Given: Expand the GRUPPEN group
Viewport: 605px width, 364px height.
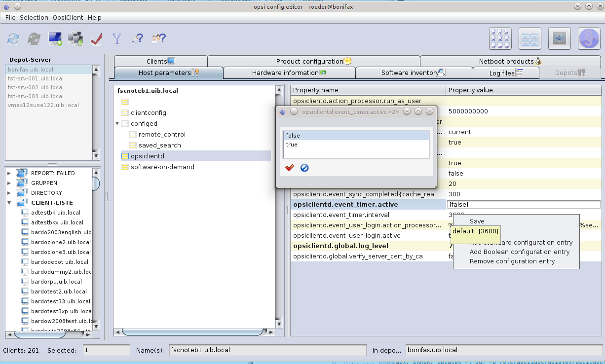Looking at the screenshot, I should coord(9,183).
